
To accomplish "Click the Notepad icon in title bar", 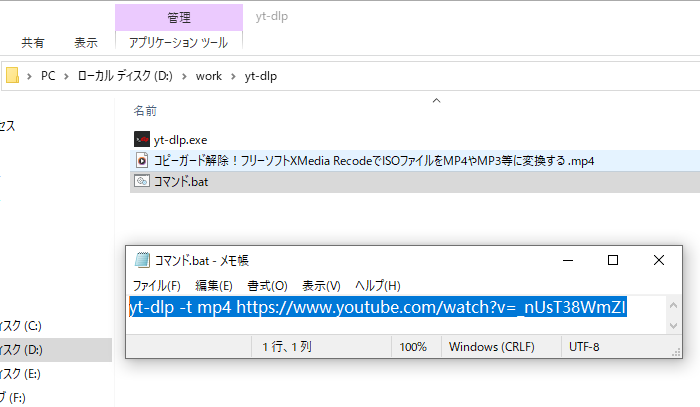I will [142, 260].
